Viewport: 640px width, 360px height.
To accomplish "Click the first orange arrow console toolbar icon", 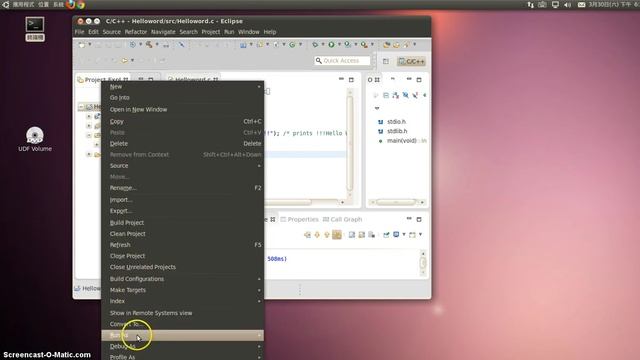I will pyautogui.click(x=307, y=235).
